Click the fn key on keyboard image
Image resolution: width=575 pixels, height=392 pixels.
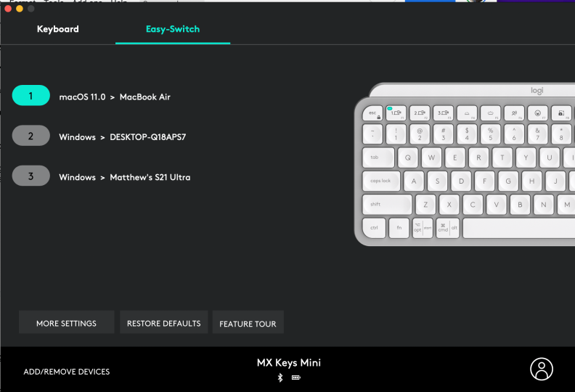(x=399, y=228)
